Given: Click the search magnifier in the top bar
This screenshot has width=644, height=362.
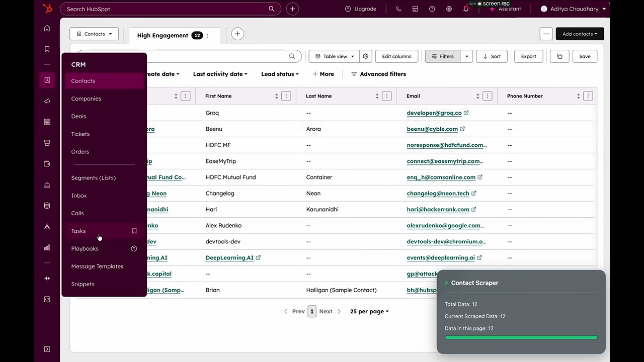Looking at the screenshot, I should [272, 9].
